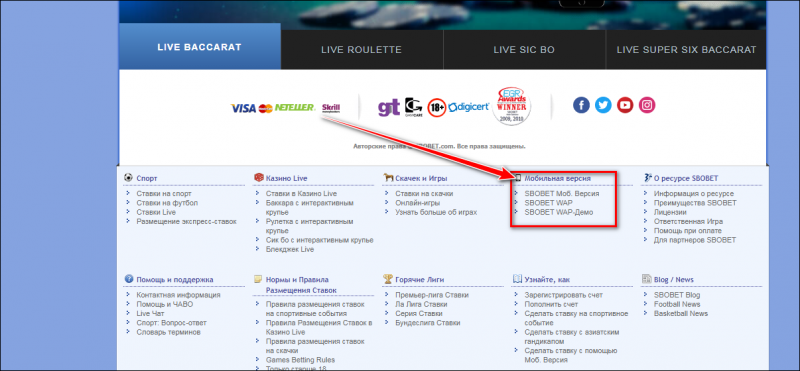Open the SBOBET Моб. Версия link

[562, 193]
